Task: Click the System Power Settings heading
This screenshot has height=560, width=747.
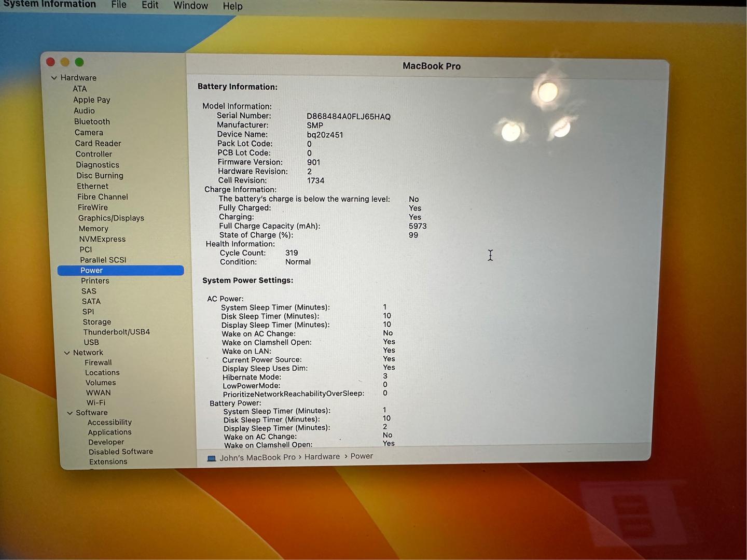Action: click(x=248, y=281)
